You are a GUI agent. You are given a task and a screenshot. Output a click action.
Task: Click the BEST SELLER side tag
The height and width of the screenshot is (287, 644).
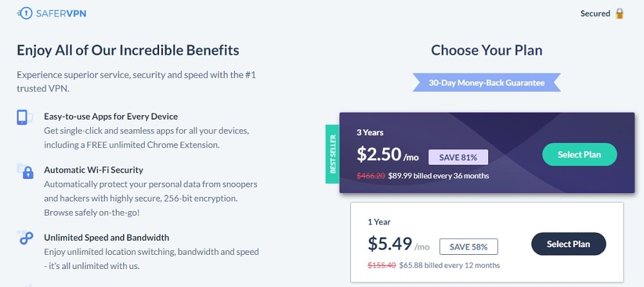332,154
